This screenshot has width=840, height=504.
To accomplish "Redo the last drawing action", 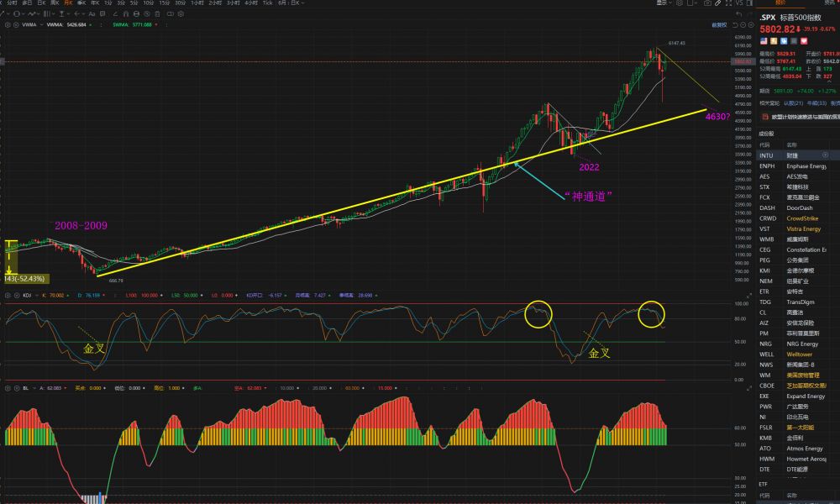I will [750, 14].
